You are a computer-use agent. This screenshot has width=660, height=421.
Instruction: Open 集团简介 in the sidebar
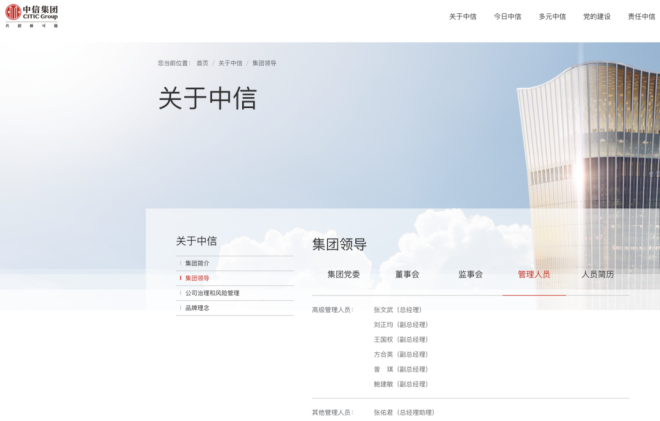click(x=198, y=263)
